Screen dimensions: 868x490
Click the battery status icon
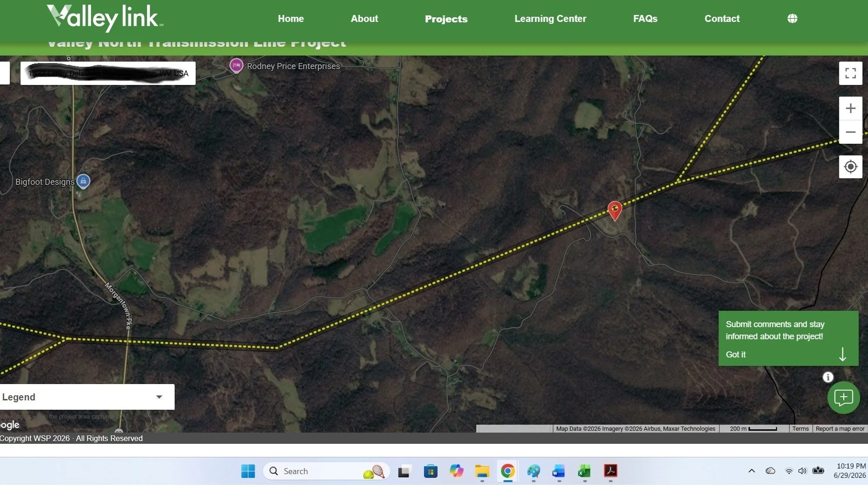(818, 470)
